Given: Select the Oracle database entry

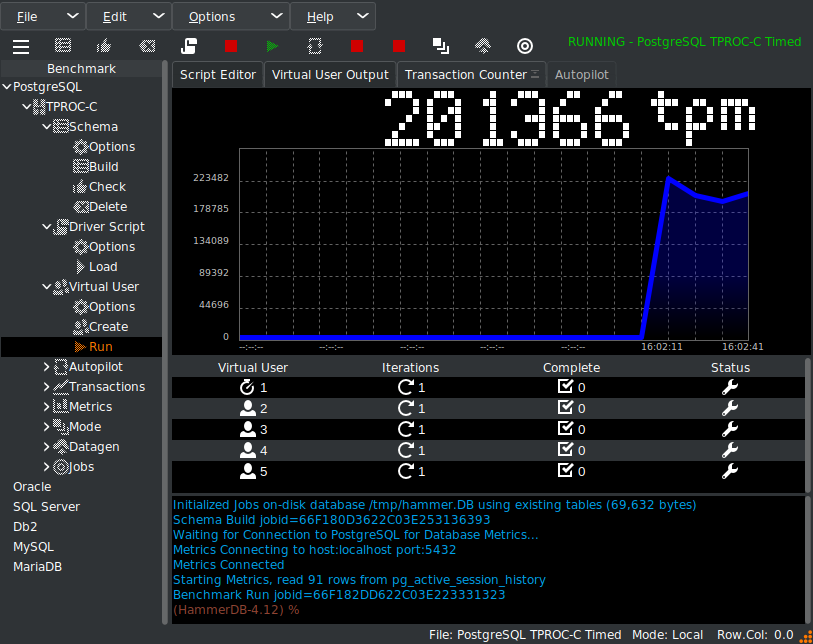Looking at the screenshot, I should pos(32,487).
